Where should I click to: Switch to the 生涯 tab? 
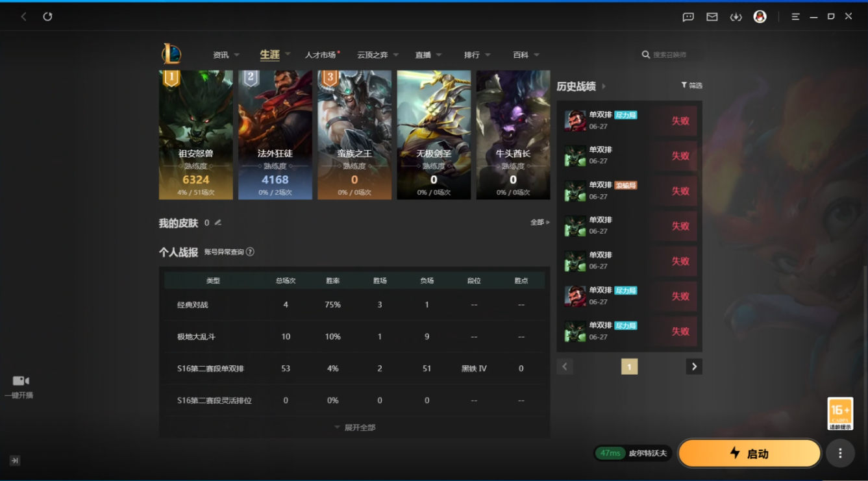(269, 55)
